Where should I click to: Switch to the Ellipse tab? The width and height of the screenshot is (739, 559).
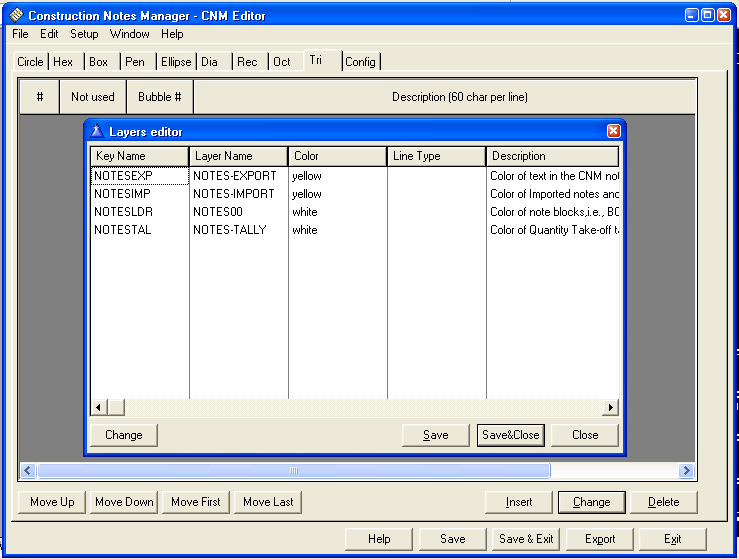click(x=175, y=62)
